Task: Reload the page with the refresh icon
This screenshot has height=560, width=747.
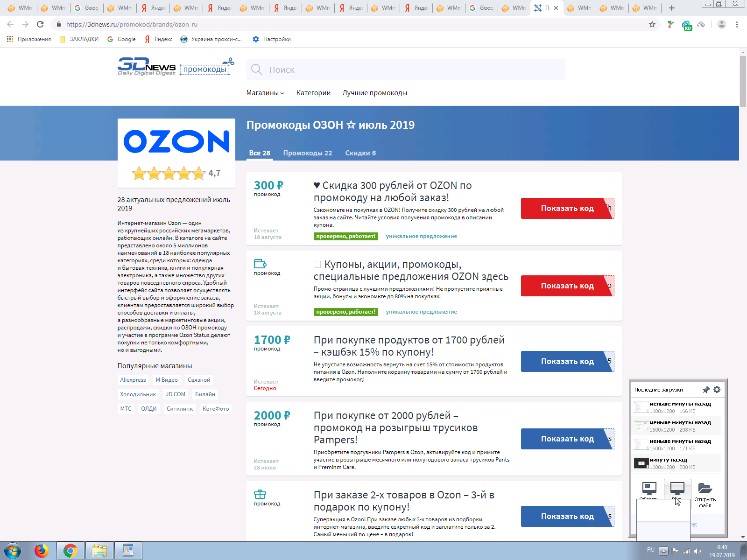Action: click(x=40, y=24)
